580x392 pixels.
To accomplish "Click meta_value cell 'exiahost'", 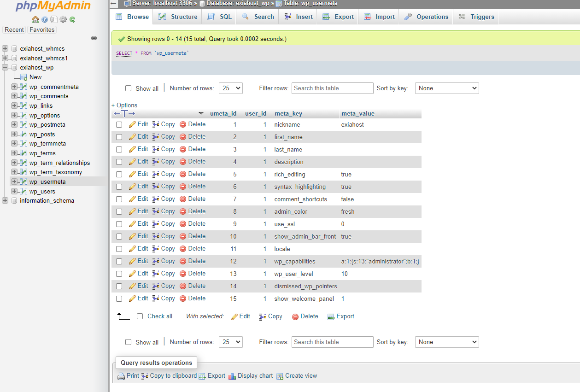I will pyautogui.click(x=352, y=124).
